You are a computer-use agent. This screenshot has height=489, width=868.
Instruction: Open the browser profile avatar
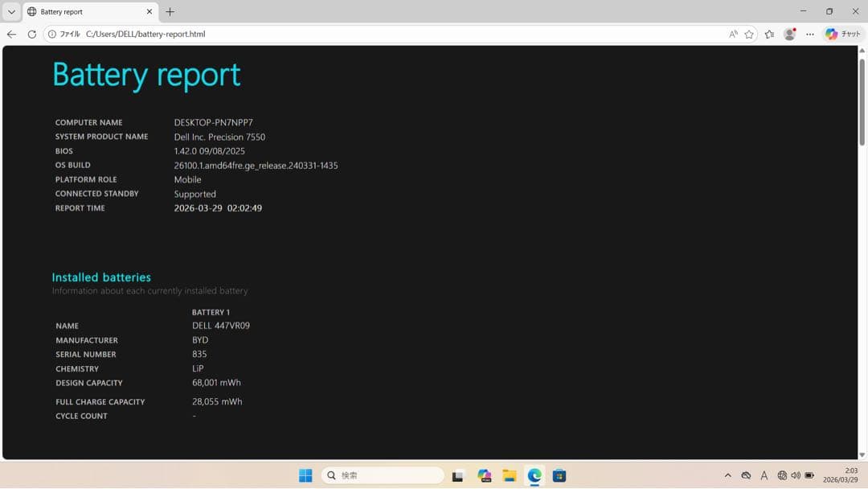tap(790, 35)
